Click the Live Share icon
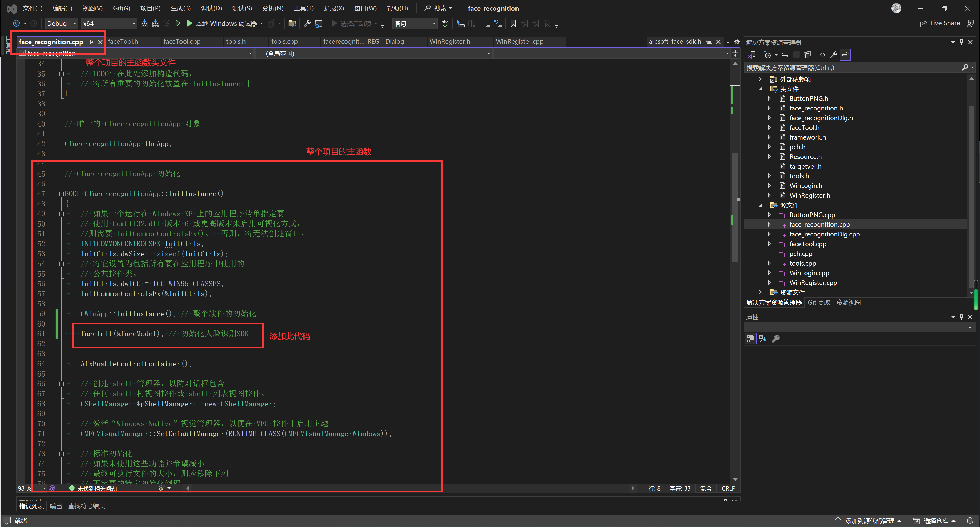 click(x=923, y=24)
